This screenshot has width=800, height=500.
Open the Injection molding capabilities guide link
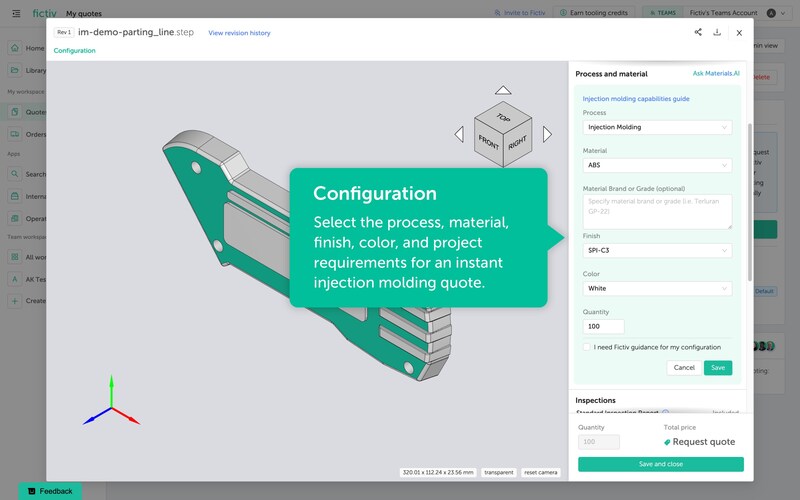(636, 99)
